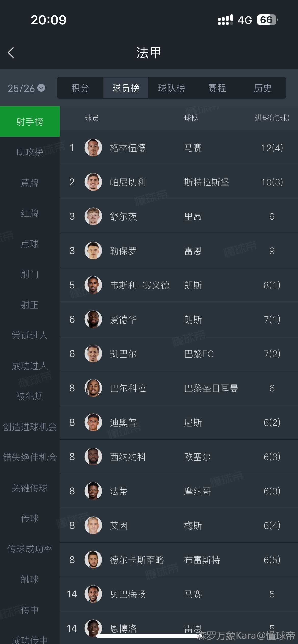Open the 25/26 season dropdown
The height and width of the screenshot is (644, 298).
pos(26,88)
